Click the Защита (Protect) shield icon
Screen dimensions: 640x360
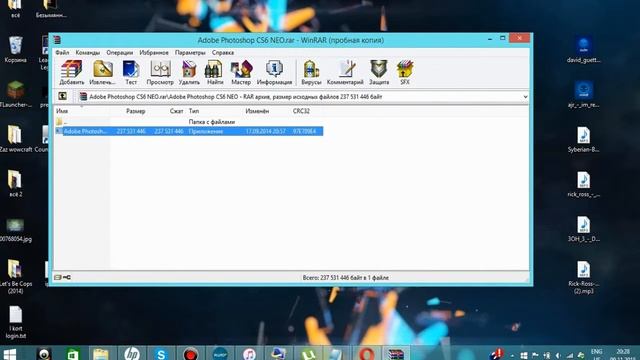pos(379,73)
